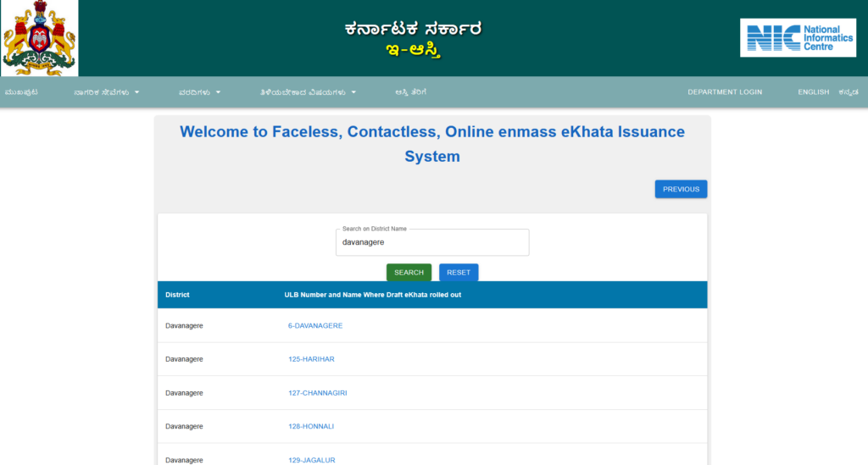The width and height of the screenshot is (868, 465).
Task: Open the 128-HONNALI ULB link
Action: [311, 426]
